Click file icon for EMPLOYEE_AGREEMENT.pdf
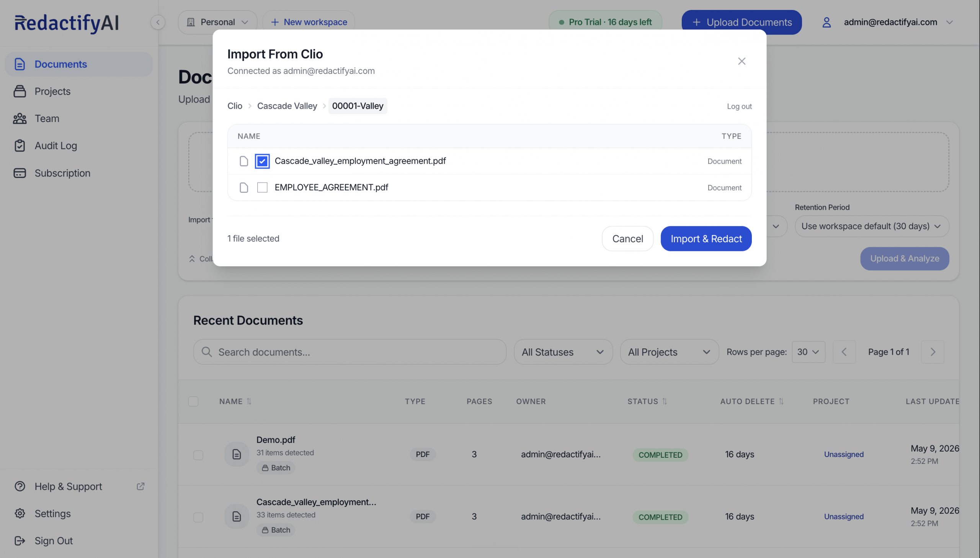This screenshot has height=558, width=980. [x=244, y=188]
